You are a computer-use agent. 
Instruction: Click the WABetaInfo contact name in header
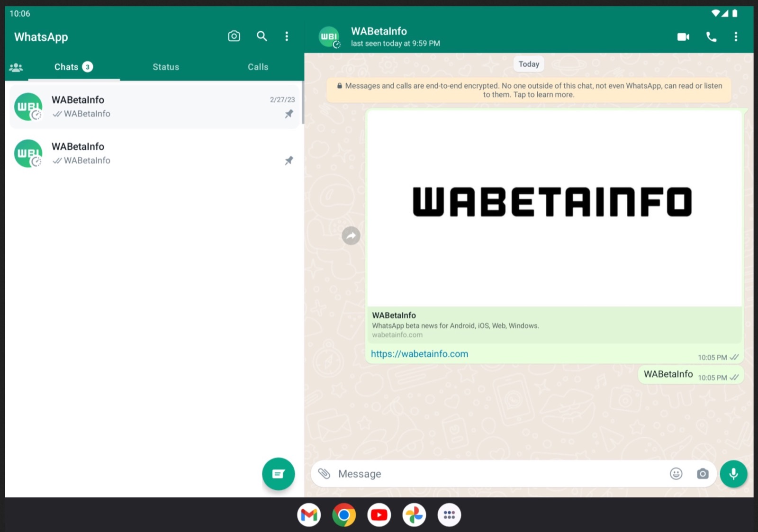pyautogui.click(x=379, y=31)
